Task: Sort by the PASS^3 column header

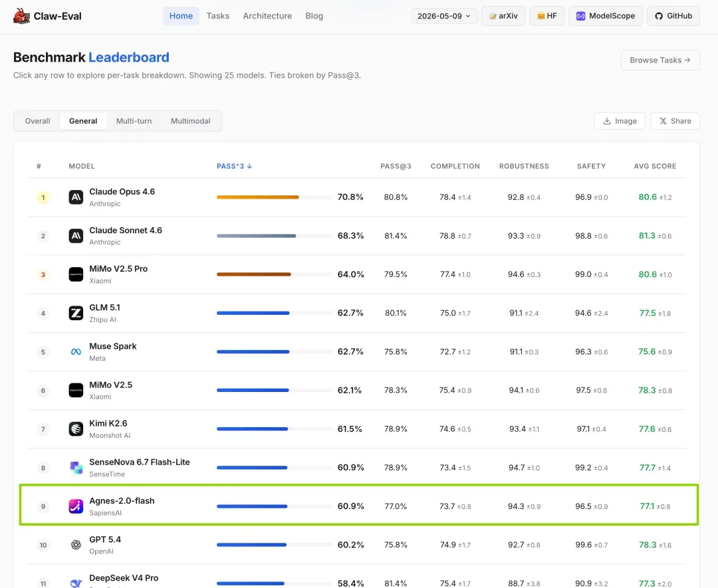Action: (x=234, y=166)
